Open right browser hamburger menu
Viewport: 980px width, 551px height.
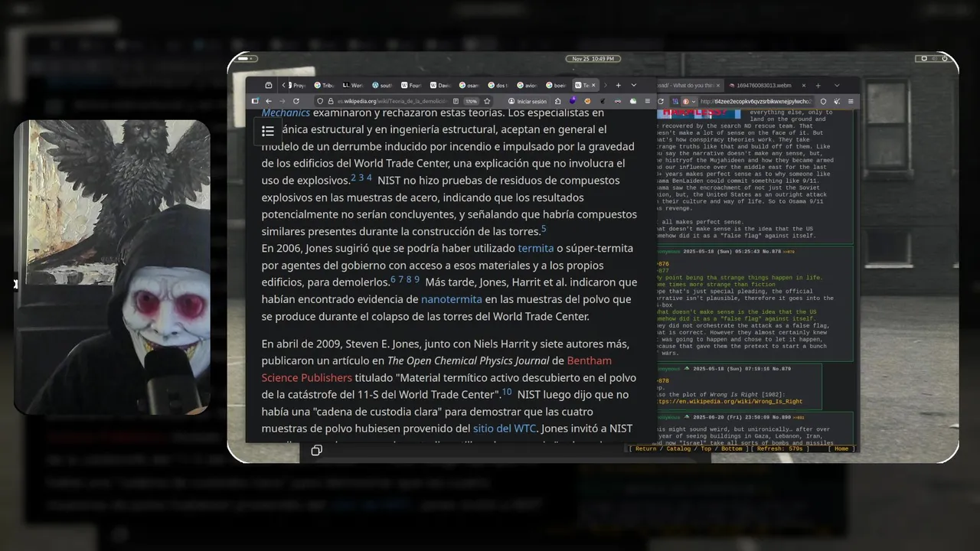coord(851,101)
